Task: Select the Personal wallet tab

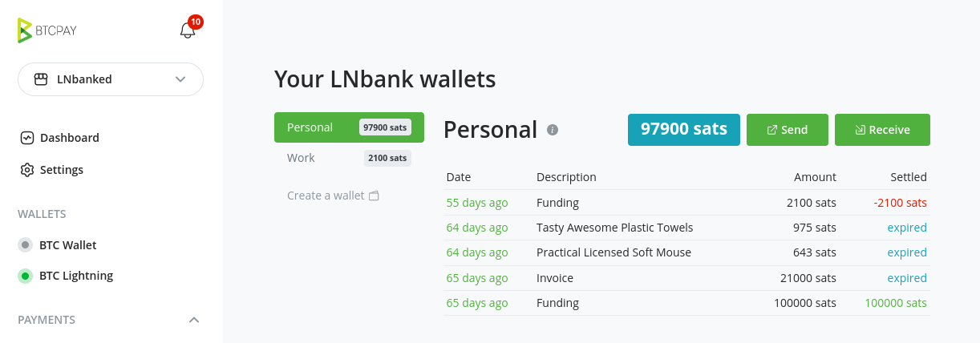Action: pyautogui.click(x=349, y=127)
